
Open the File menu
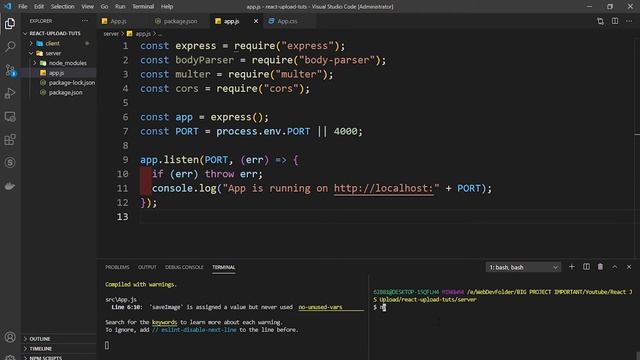click(23, 7)
